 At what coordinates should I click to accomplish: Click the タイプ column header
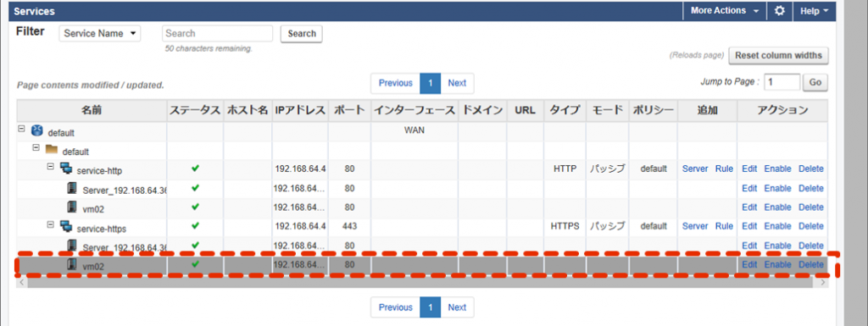point(565,110)
